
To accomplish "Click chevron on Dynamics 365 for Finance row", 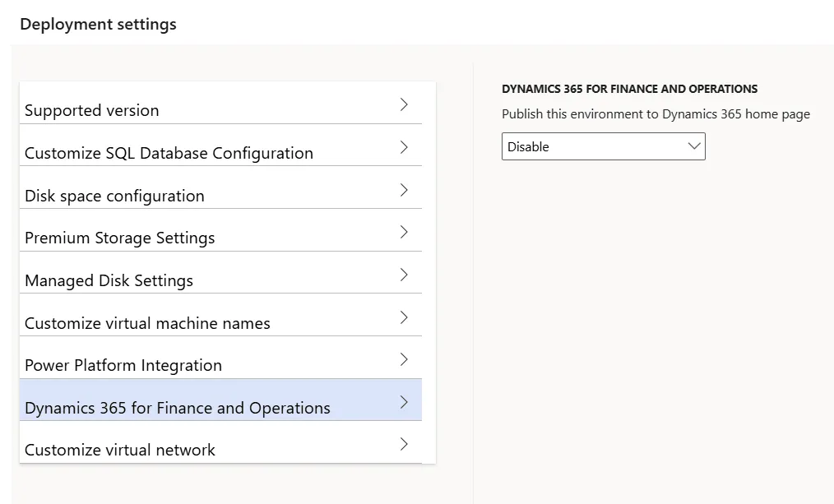I will pyautogui.click(x=404, y=402).
